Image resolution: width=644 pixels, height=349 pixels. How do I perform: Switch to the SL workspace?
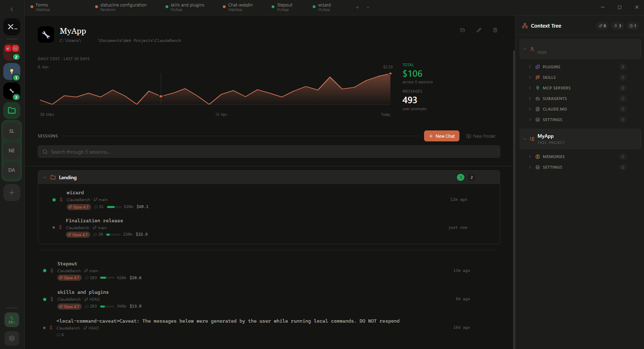pos(12,131)
